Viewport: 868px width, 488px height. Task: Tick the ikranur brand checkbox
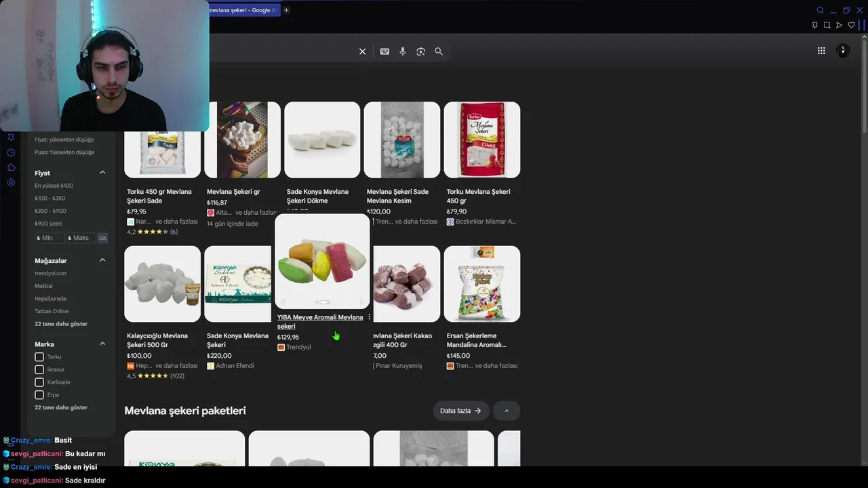(x=39, y=369)
